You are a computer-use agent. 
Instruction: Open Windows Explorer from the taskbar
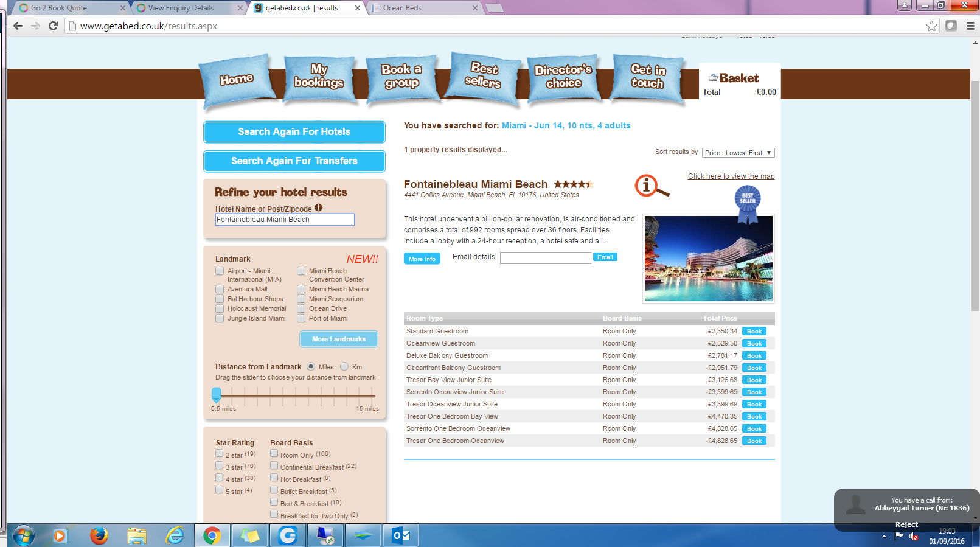(x=137, y=535)
